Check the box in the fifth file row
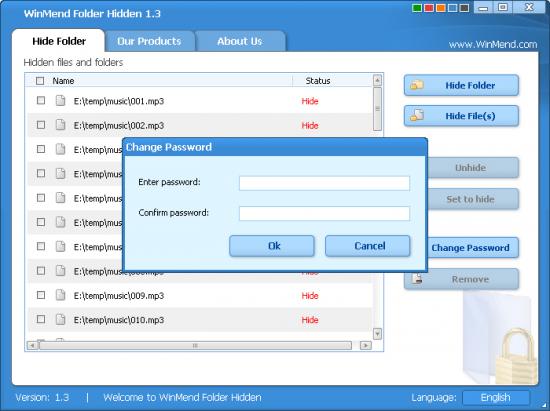 [41, 198]
